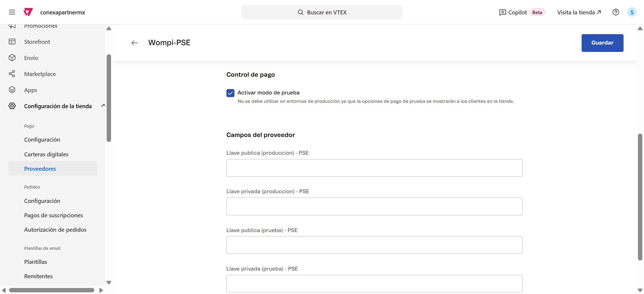Click the Apps layers icon
Viewport: 644px width, 294px height.
(12, 90)
